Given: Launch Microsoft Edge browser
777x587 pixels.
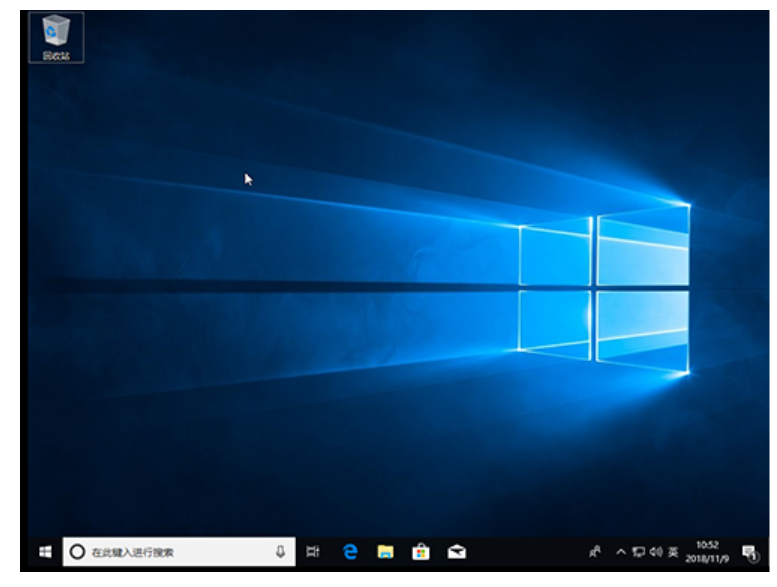Looking at the screenshot, I should click(350, 552).
